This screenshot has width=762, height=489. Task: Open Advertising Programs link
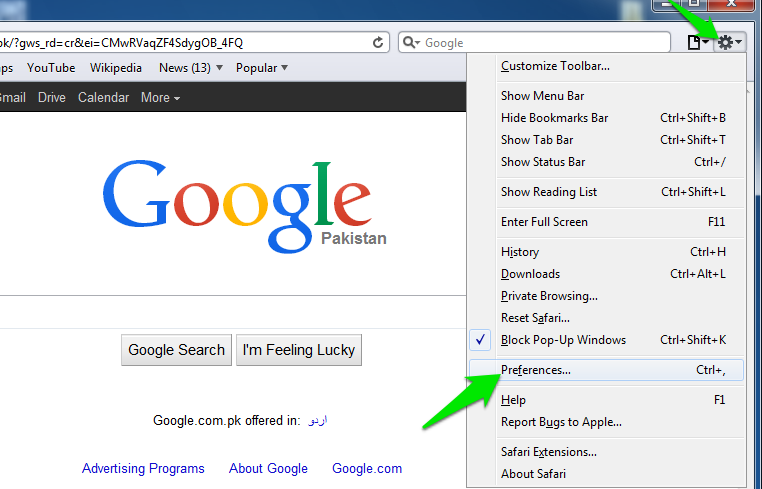(x=143, y=468)
